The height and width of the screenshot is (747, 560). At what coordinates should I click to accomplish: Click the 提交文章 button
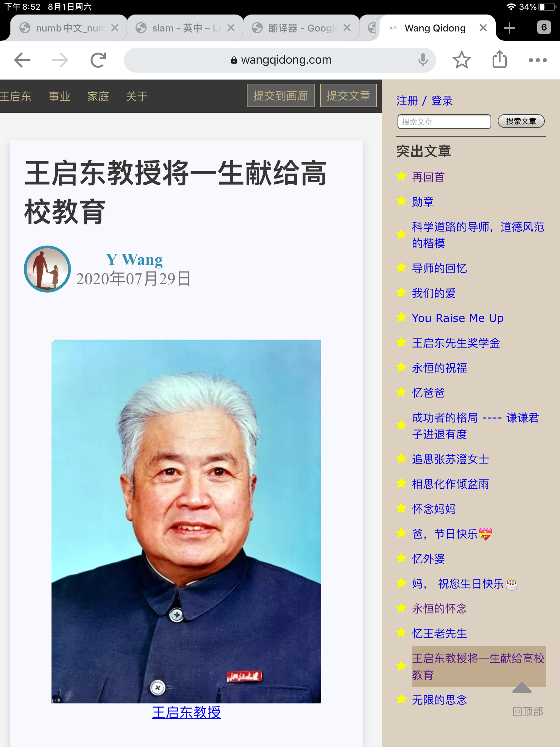point(348,96)
